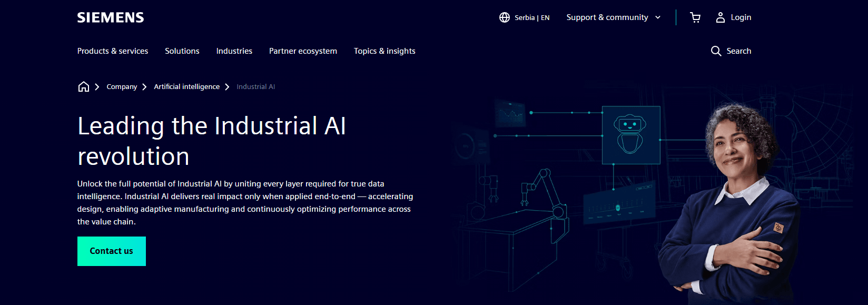868x305 pixels.
Task: Click the Search label
Action: 739,51
